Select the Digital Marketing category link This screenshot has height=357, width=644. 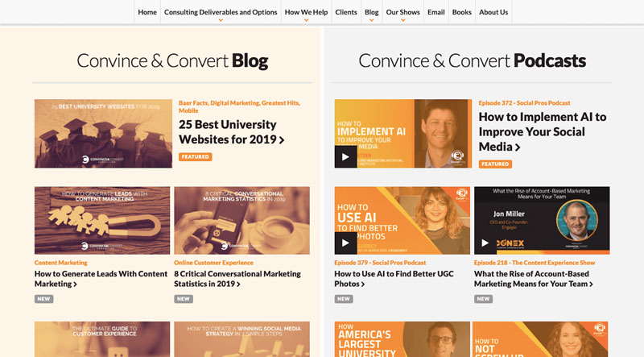pyautogui.click(x=235, y=103)
